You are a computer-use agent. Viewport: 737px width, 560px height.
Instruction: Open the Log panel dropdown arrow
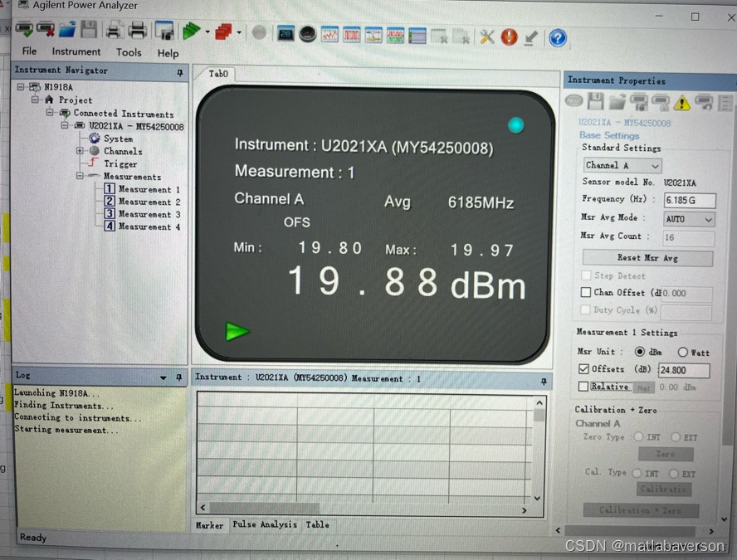pos(164,377)
